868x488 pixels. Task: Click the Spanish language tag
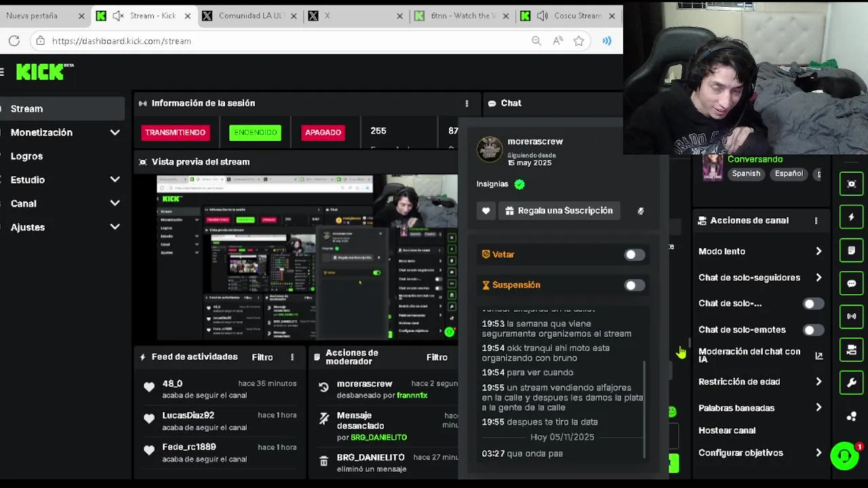coord(746,174)
